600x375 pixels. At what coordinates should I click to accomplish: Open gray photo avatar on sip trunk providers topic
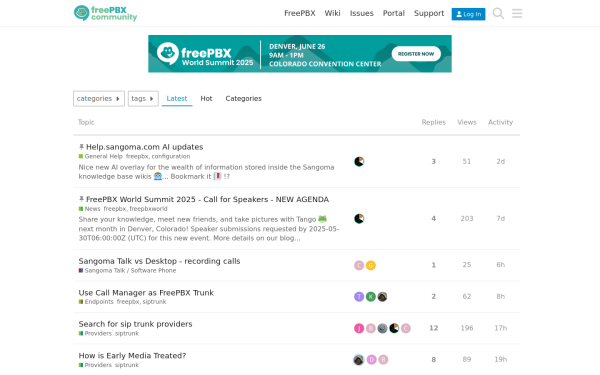(382, 328)
